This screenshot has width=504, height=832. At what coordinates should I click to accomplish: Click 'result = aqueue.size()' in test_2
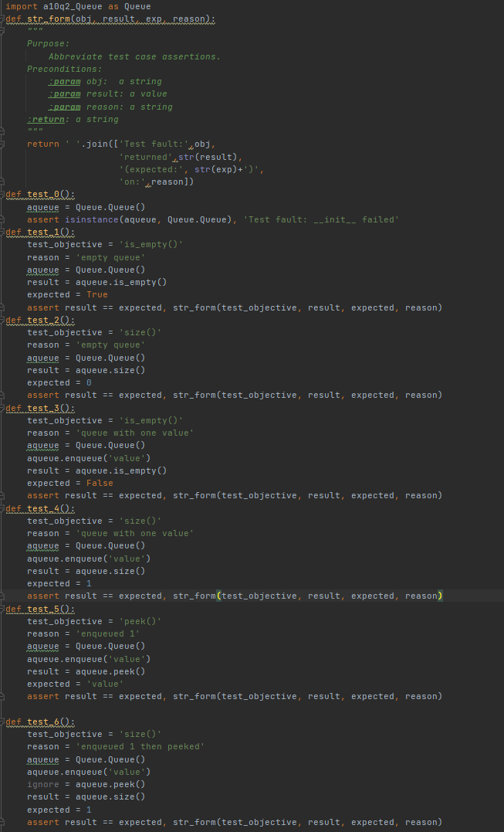point(86,370)
